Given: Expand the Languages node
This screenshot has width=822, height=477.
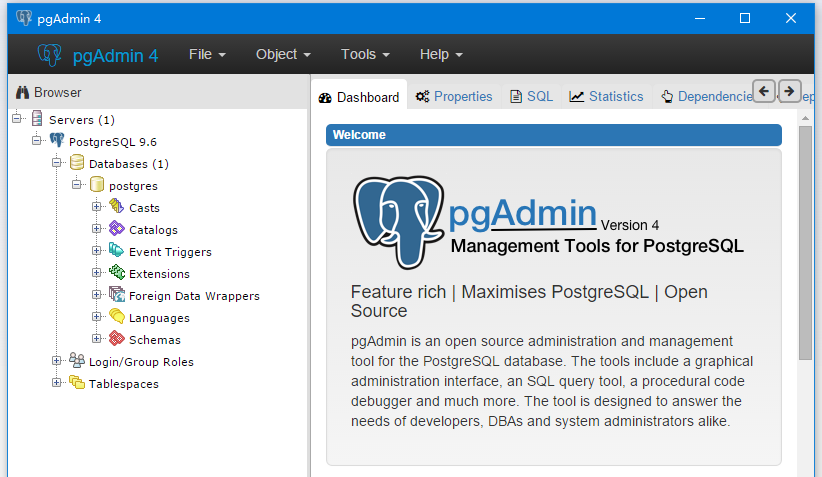Looking at the screenshot, I should pyautogui.click(x=96, y=317).
